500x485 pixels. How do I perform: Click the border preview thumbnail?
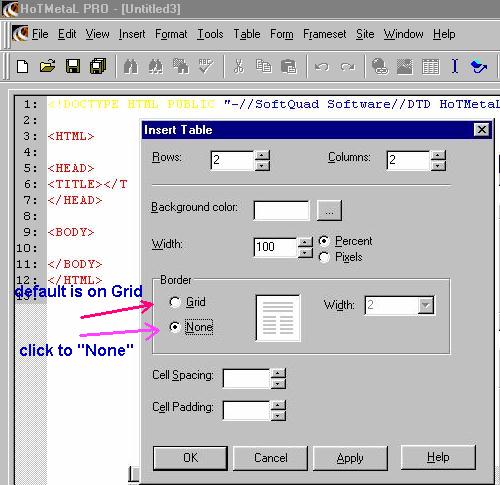278,318
